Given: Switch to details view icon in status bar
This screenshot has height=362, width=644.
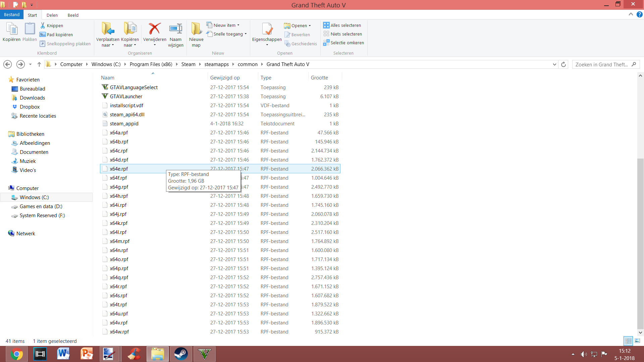Looking at the screenshot, I should click(x=628, y=341).
